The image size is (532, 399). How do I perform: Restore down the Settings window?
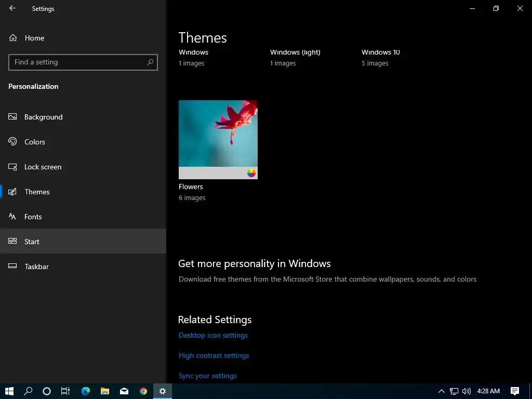(496, 8)
